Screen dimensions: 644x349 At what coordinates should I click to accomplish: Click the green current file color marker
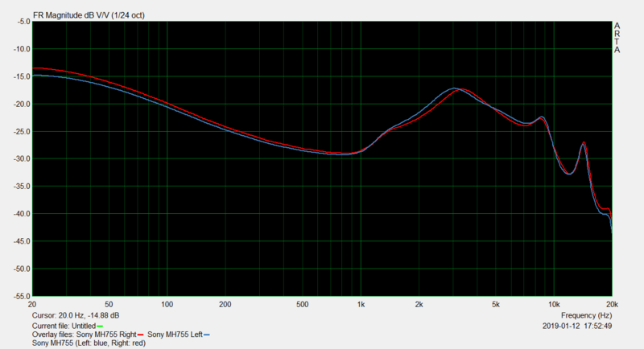pos(100,326)
